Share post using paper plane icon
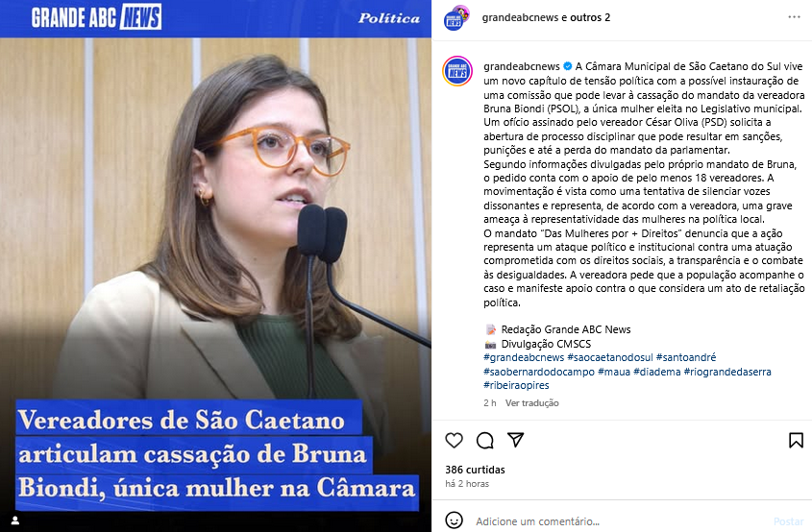Viewport: 812px width, 532px height. 515,440
